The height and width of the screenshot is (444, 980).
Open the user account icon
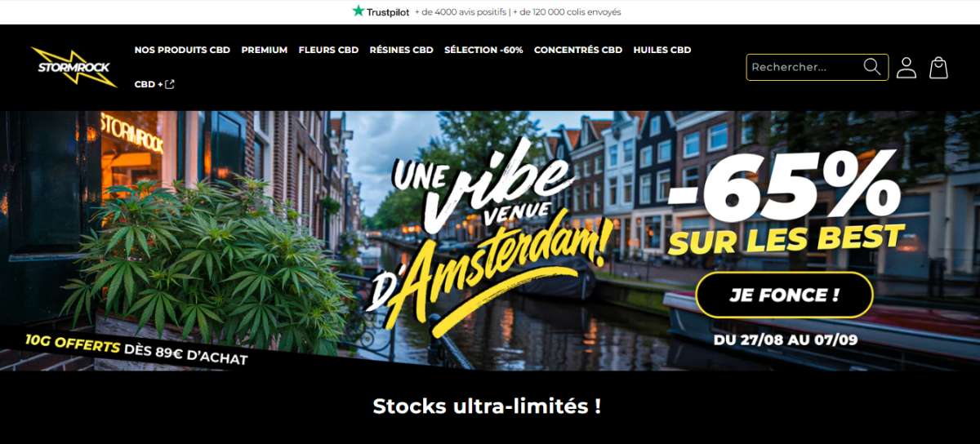[x=906, y=68]
